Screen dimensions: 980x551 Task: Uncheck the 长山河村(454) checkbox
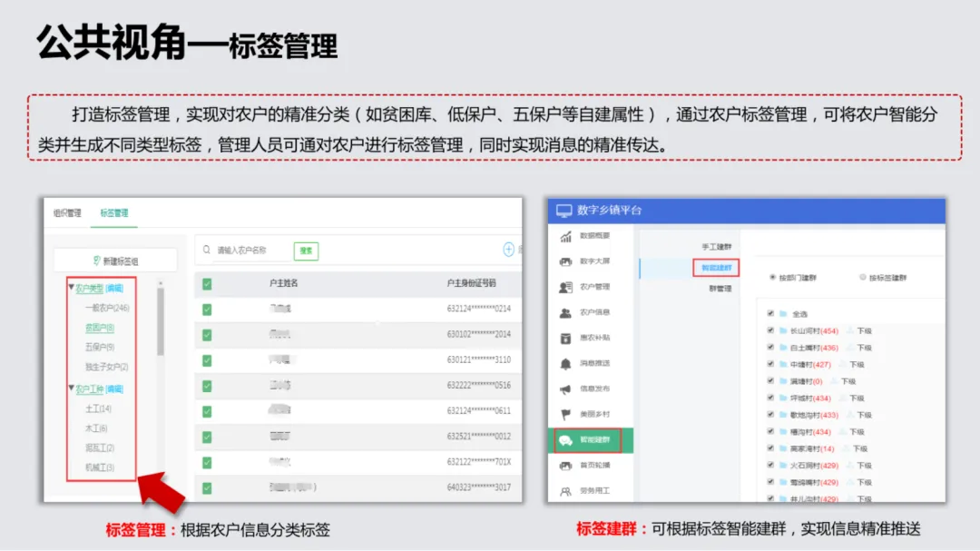(x=770, y=330)
